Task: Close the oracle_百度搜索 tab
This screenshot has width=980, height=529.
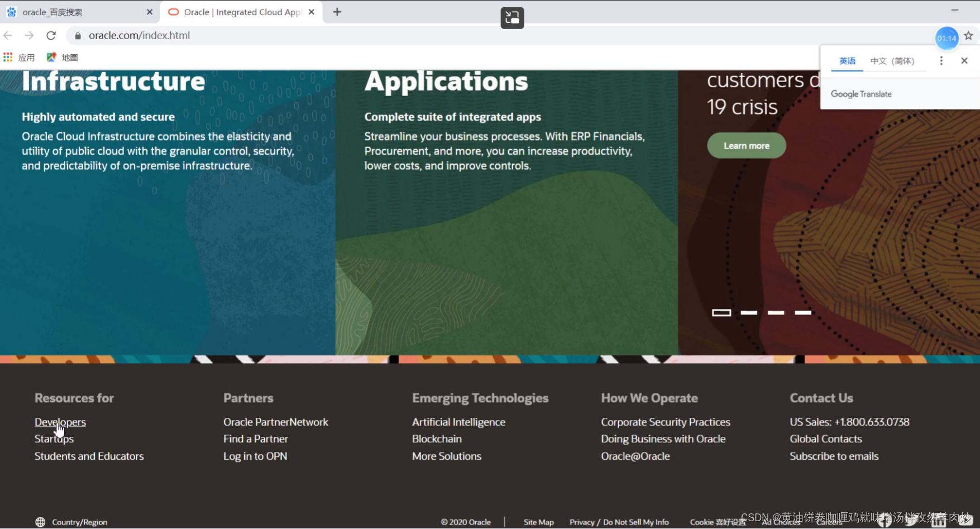Action: [150, 12]
